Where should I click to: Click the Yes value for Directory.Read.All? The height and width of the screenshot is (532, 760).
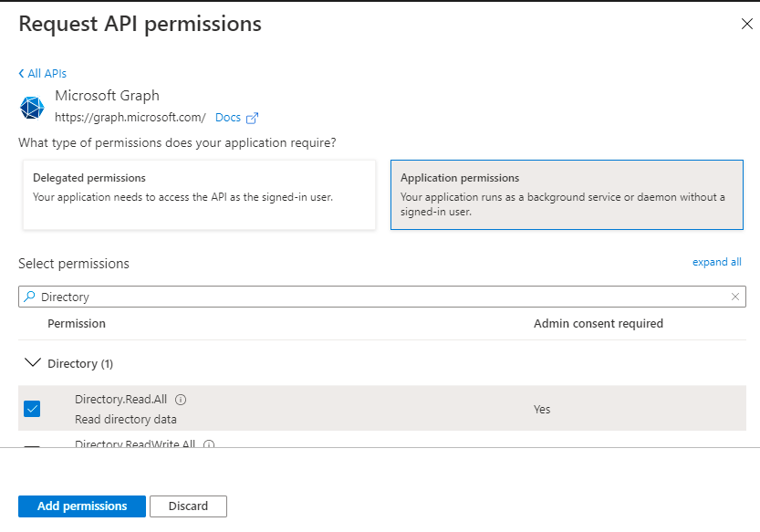(542, 410)
